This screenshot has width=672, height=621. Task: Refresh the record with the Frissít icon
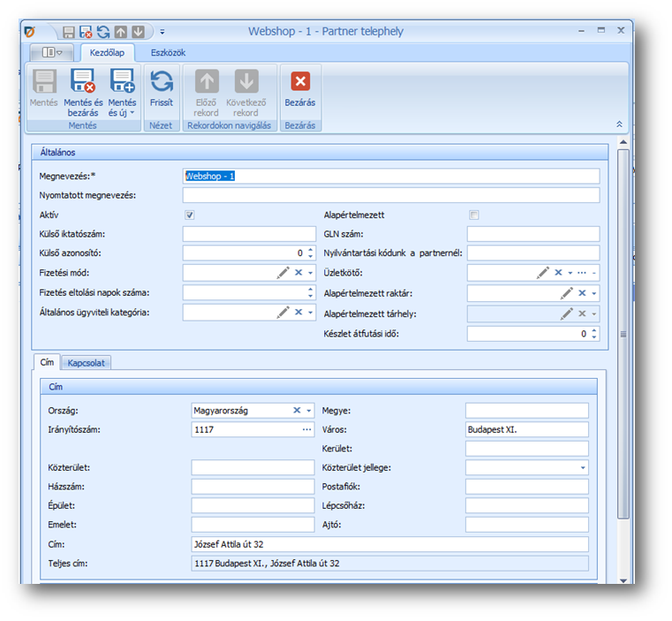162,82
